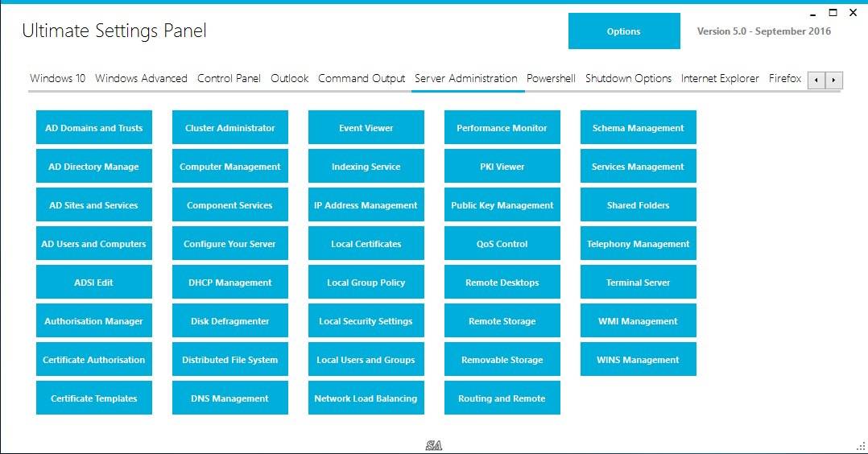Open Shared Folders
Image resolution: width=868 pixels, height=454 pixels.
coord(639,204)
